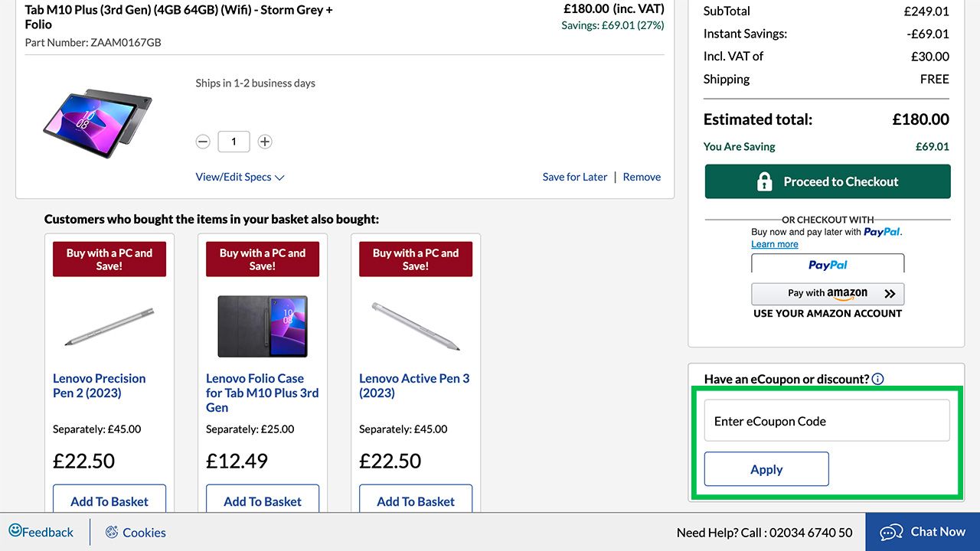Apply the eCoupon code
This screenshot has width=980, height=551.
766,469
